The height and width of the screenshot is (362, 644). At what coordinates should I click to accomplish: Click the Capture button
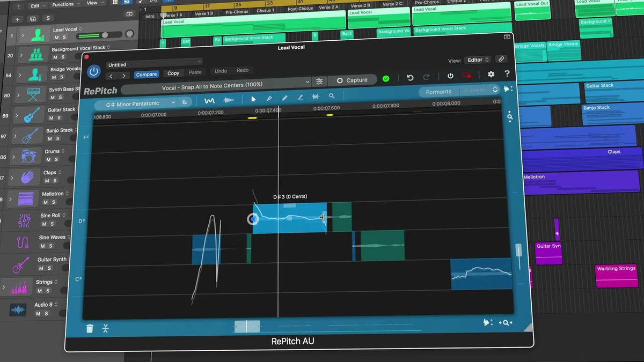click(x=352, y=80)
